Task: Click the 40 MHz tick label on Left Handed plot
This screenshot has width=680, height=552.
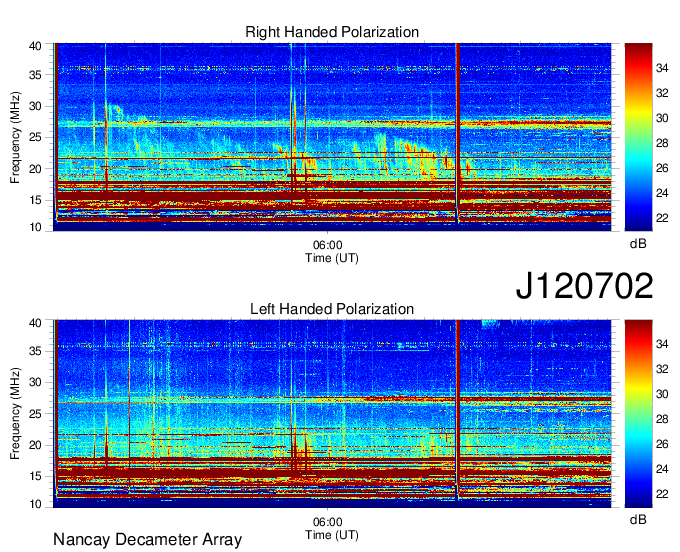Action: pyautogui.click(x=35, y=323)
